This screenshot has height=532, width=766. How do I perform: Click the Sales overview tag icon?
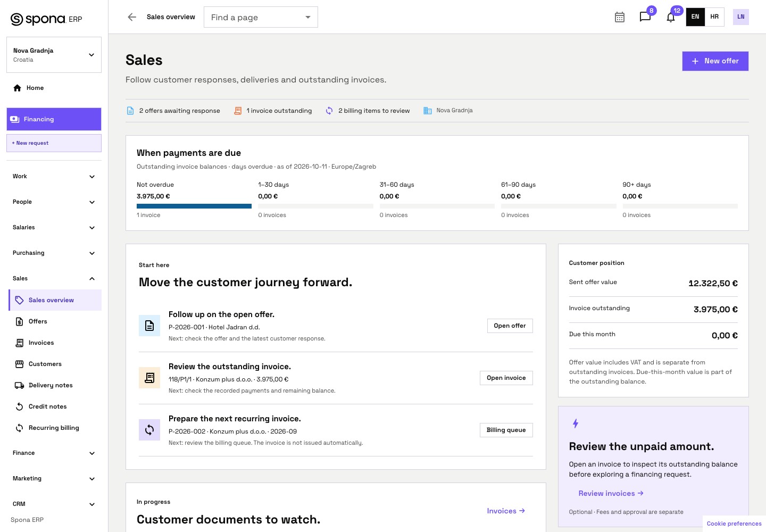click(20, 300)
